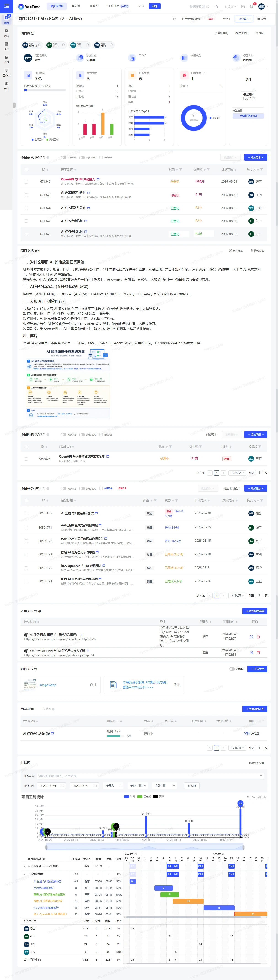The width and height of the screenshot is (278, 980).
Task: Open the 分享 dropdown button
Action: [x=243, y=19]
